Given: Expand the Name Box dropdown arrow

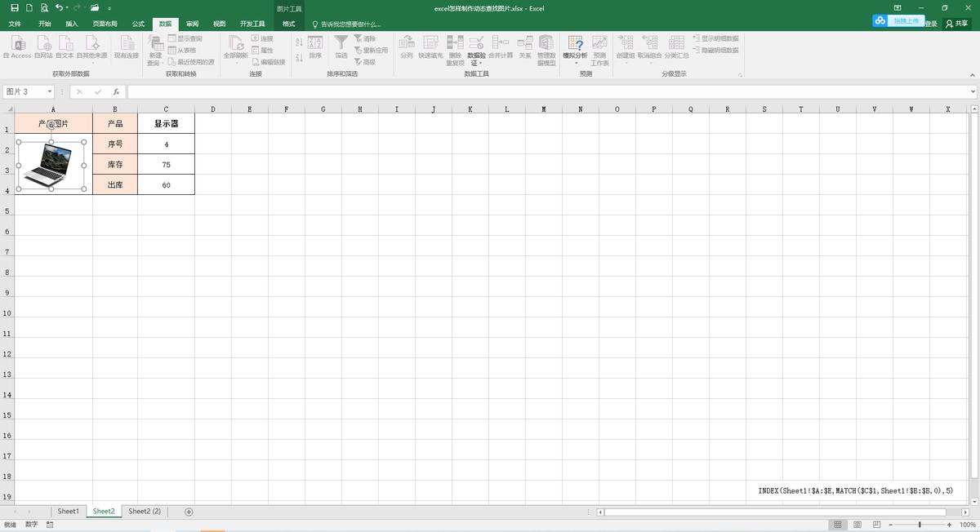Looking at the screenshot, I should (x=50, y=92).
